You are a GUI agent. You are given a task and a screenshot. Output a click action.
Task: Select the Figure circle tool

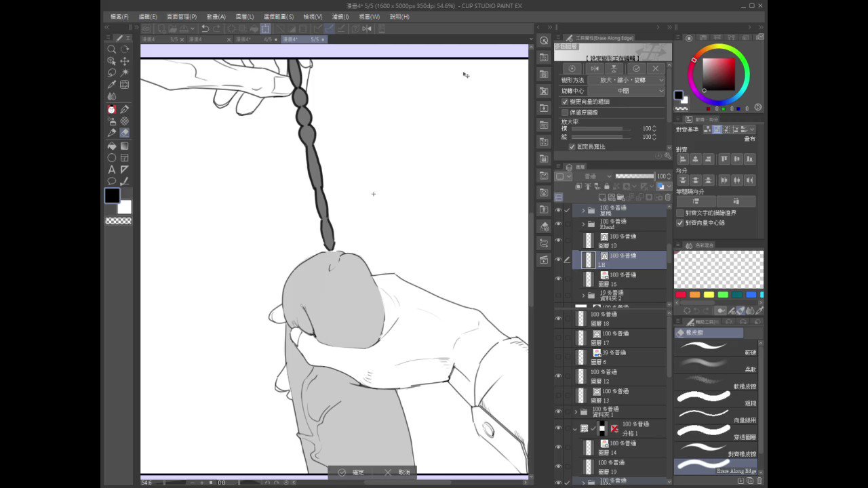(x=112, y=158)
